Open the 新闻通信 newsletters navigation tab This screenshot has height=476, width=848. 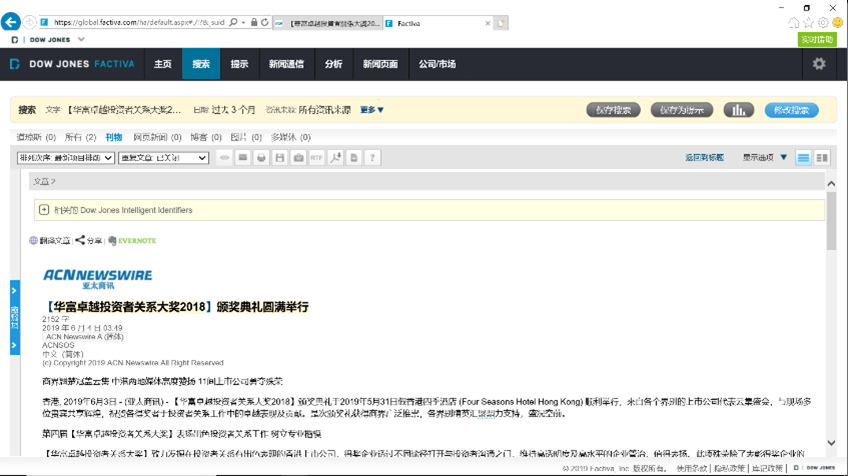[x=287, y=64]
